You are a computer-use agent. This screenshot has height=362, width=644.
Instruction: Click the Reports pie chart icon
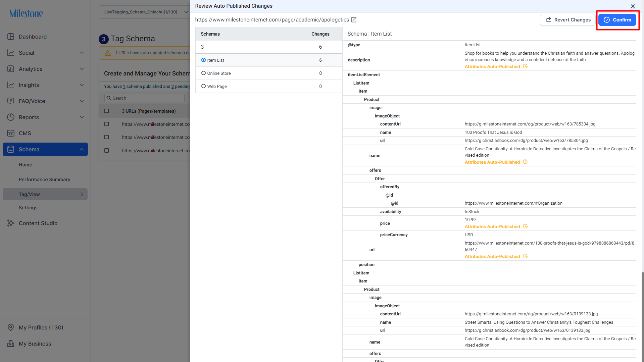click(x=11, y=117)
